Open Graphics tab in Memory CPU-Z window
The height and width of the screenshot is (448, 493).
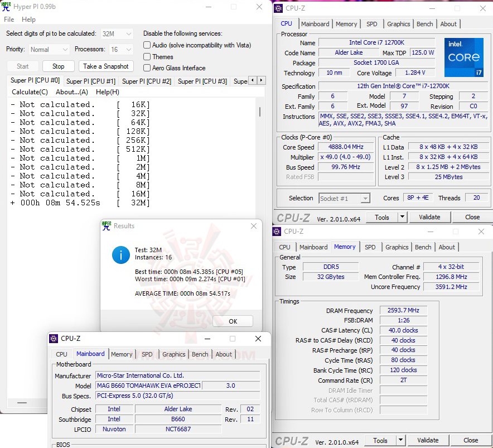397,247
